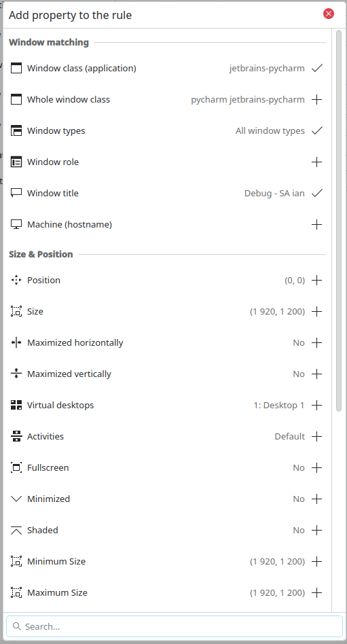Focus the Search input field
Viewport: 347px width, 644px height.
tap(175, 626)
